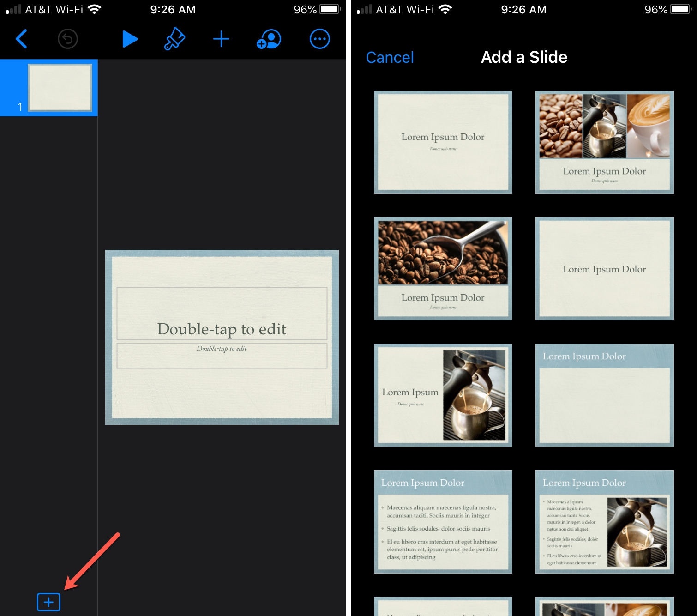Choose the title-top blank body layout
This screenshot has width=697, height=616.
tap(605, 395)
